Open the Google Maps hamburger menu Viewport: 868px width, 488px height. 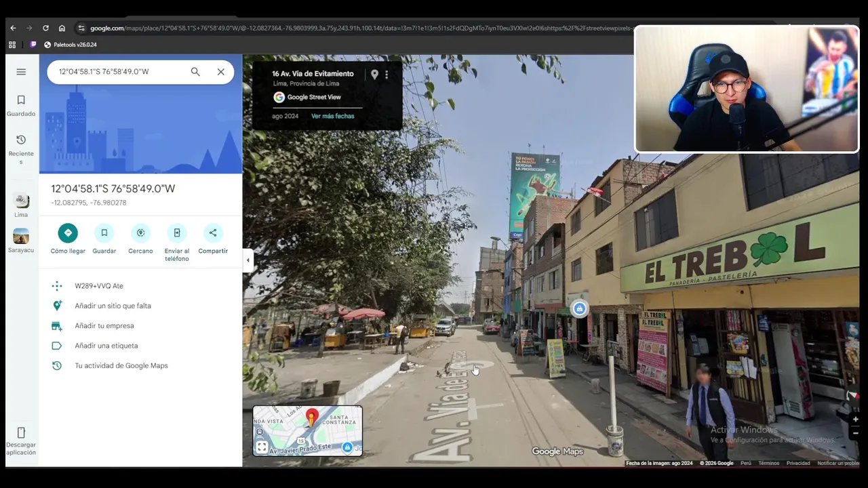[x=21, y=72]
